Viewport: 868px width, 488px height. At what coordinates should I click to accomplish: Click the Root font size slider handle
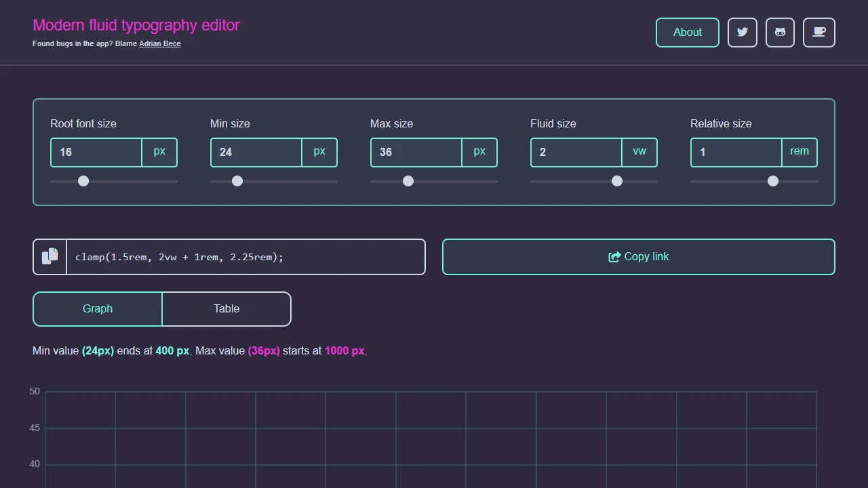coord(83,181)
